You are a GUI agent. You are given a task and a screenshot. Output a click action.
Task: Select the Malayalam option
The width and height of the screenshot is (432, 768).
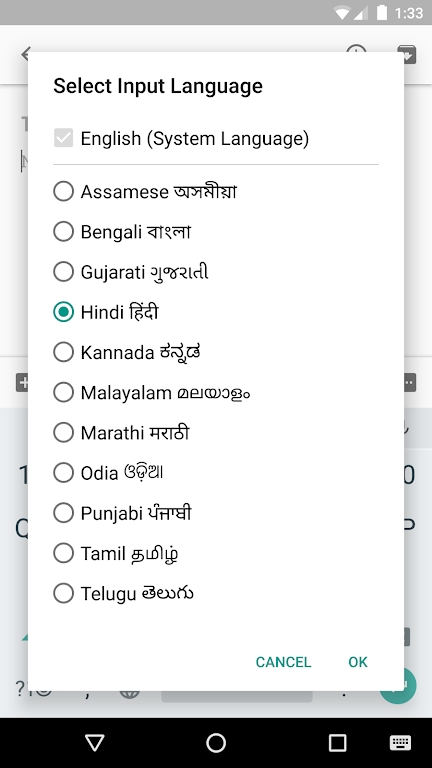point(64,392)
